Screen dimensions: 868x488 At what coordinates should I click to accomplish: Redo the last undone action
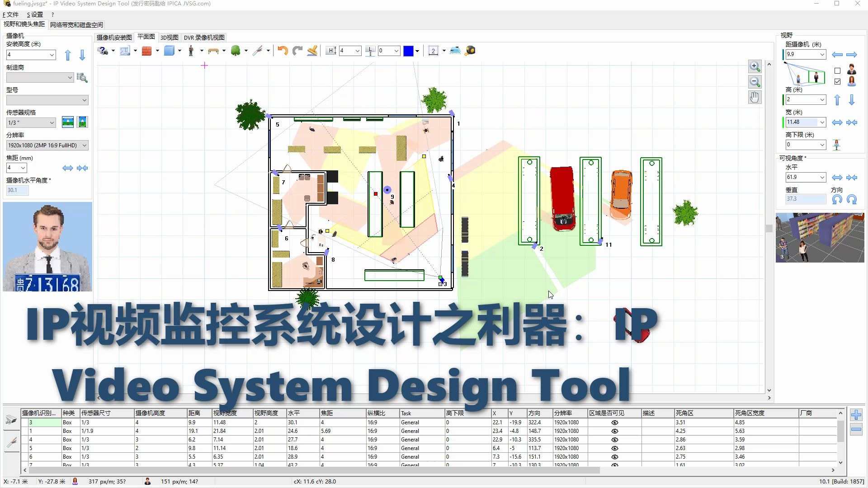pos(297,51)
